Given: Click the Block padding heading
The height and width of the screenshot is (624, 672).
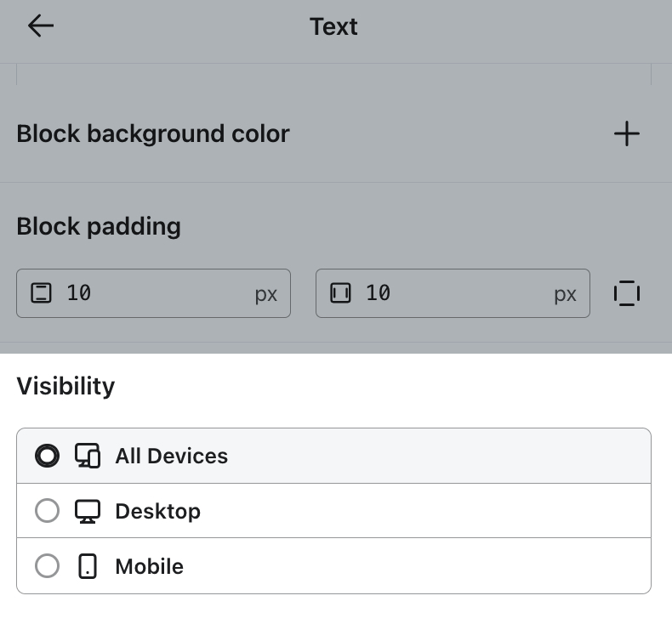Looking at the screenshot, I should tap(99, 226).
